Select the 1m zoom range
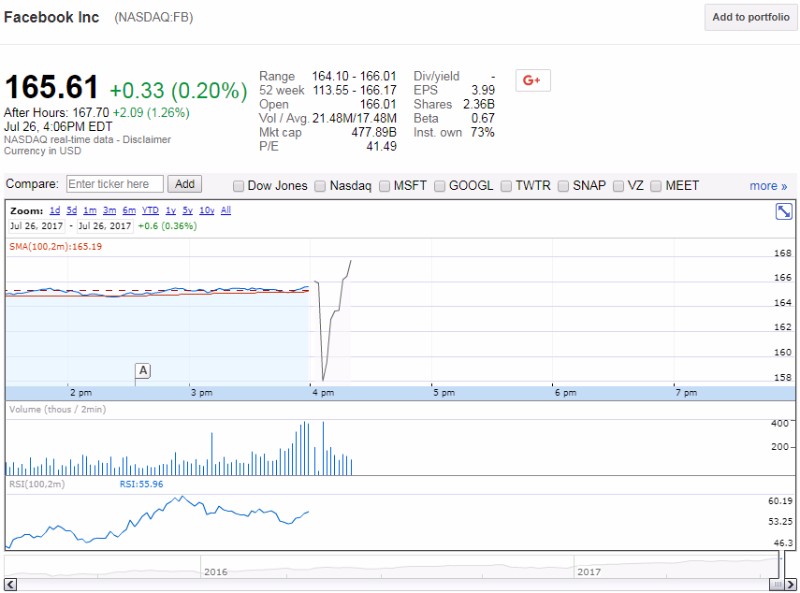 pos(90,210)
